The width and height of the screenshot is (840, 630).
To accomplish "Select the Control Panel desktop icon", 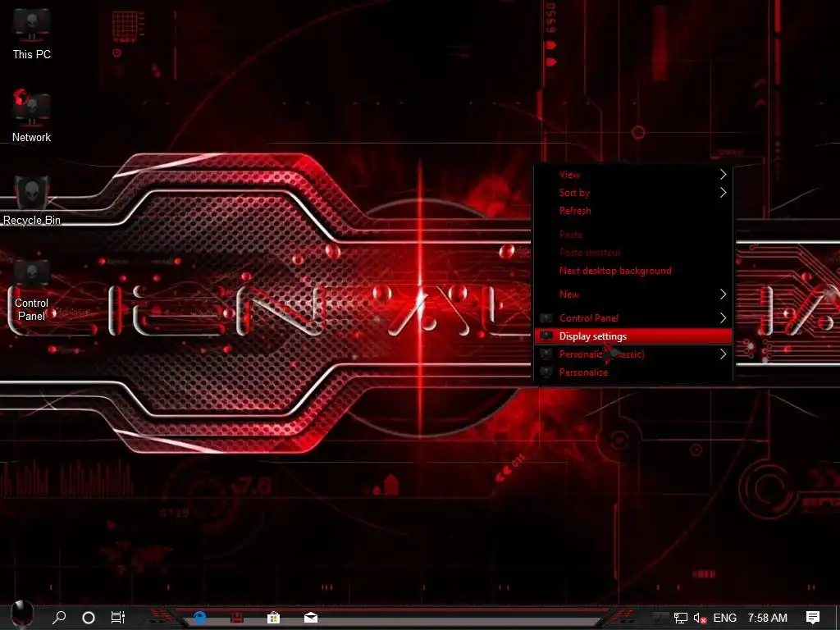I will click(32, 290).
